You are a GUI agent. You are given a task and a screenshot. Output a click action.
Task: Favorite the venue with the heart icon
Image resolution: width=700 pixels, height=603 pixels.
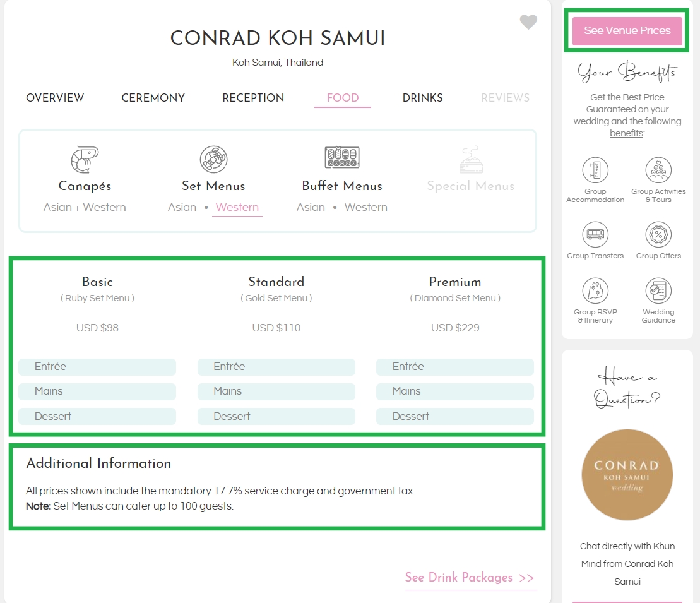click(x=528, y=22)
